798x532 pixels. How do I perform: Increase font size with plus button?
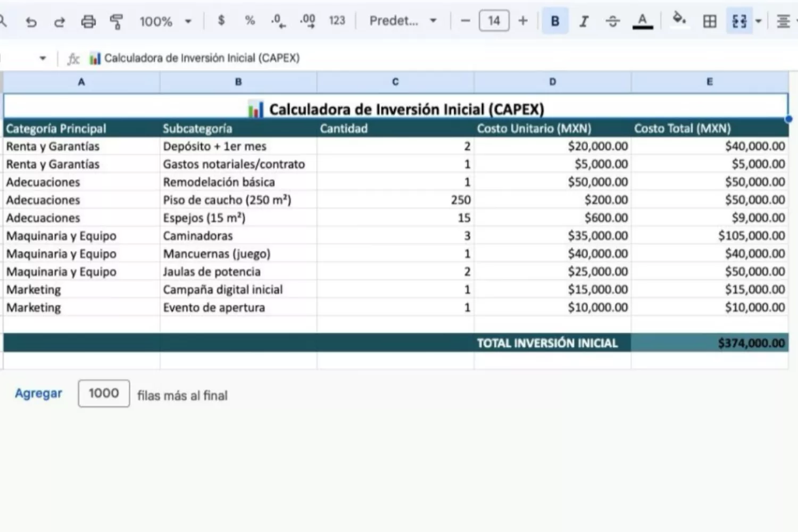[523, 21]
